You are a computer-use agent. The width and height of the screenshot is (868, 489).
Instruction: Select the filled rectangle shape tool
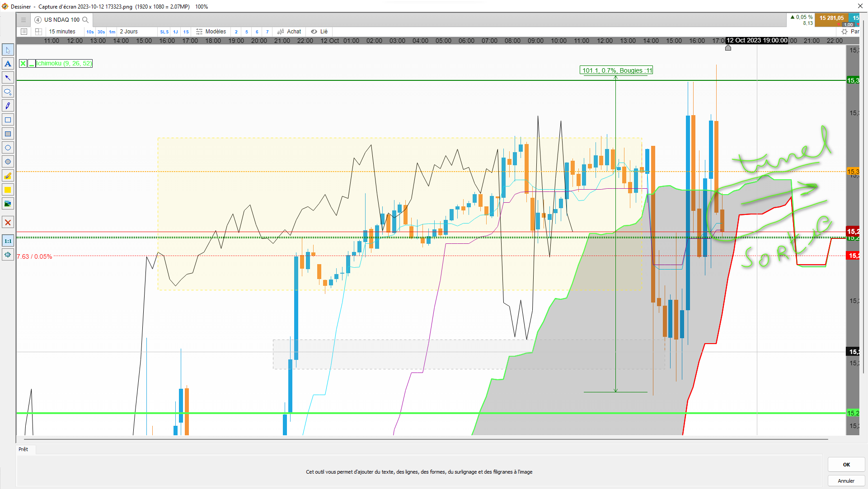[x=8, y=134]
